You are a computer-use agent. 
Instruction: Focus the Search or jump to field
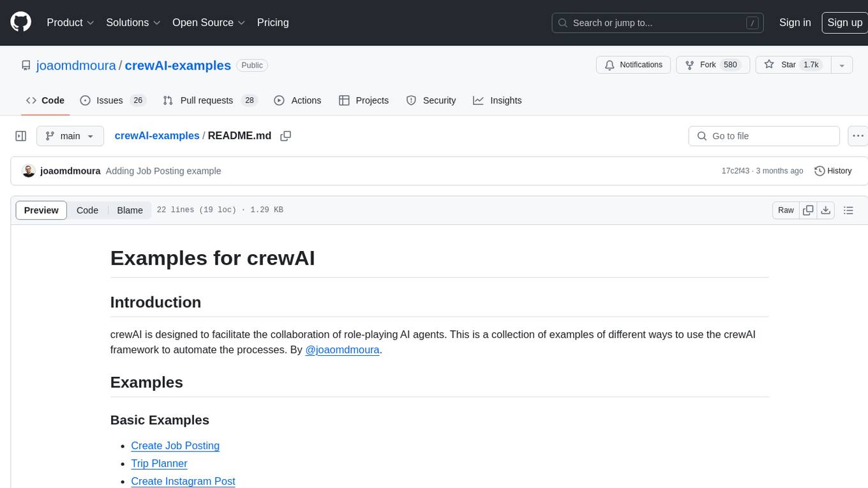pos(659,23)
